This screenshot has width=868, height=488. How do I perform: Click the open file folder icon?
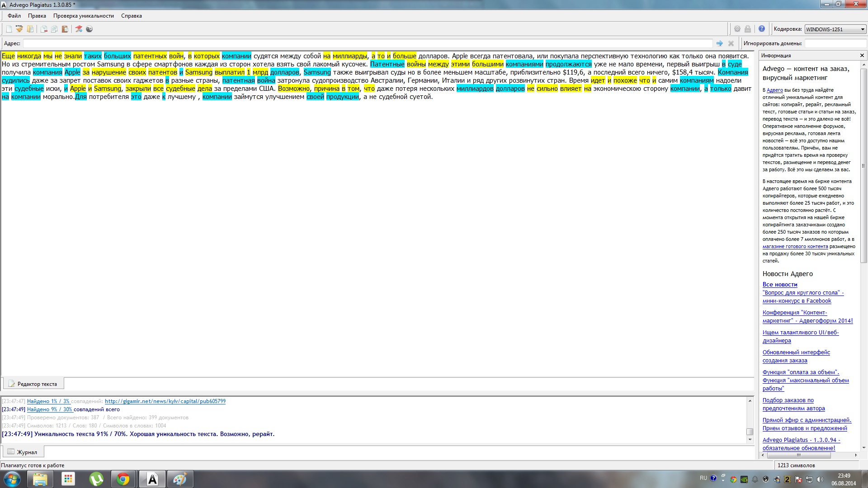pyautogui.click(x=30, y=29)
